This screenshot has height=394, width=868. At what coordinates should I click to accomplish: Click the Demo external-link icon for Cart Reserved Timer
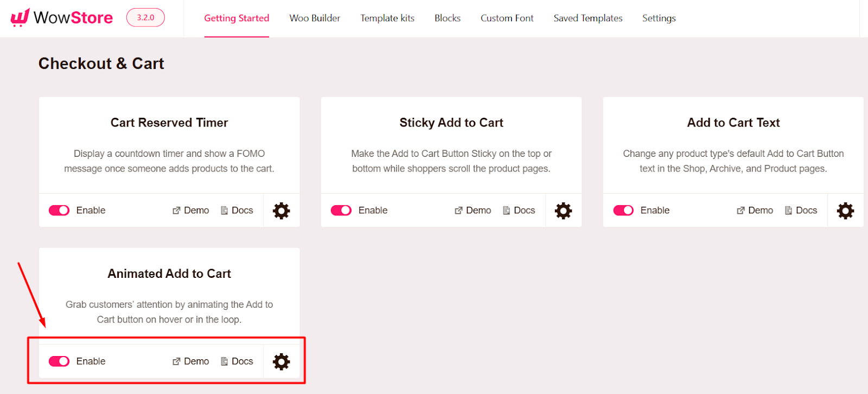pyautogui.click(x=176, y=210)
